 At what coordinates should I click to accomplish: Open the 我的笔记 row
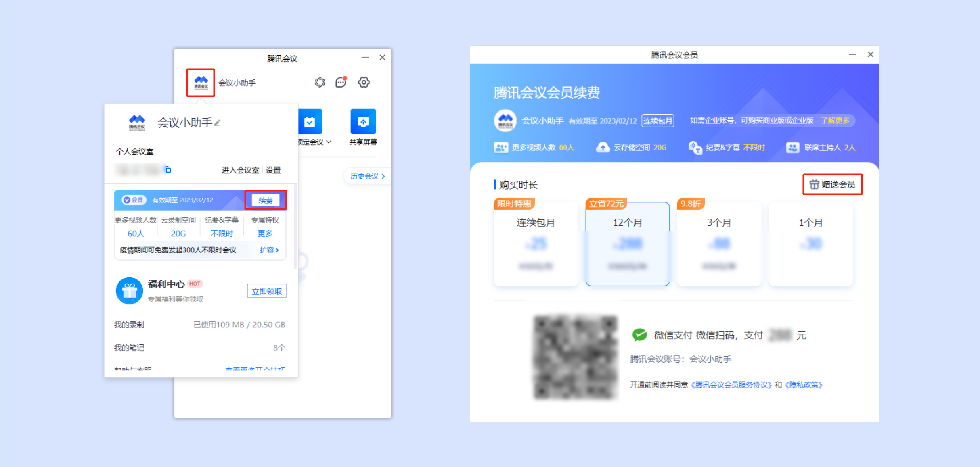[x=200, y=348]
